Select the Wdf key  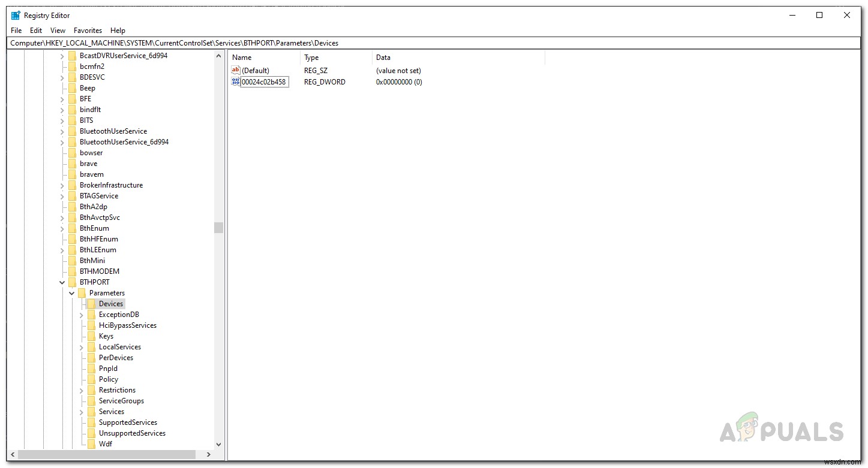pyautogui.click(x=106, y=444)
